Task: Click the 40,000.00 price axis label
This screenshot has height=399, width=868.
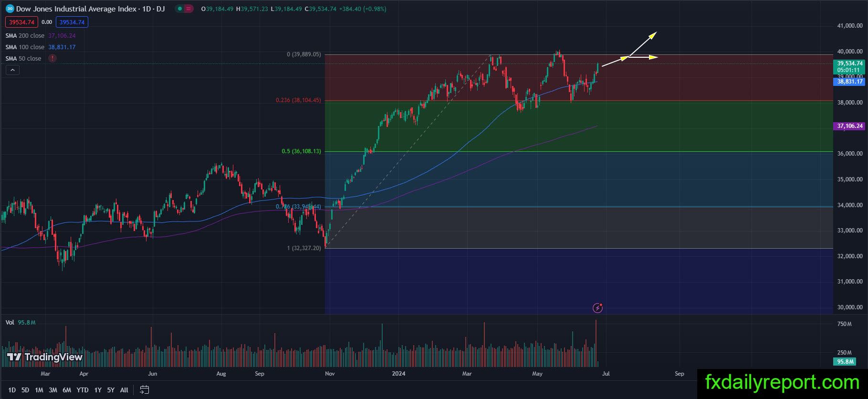Action: coord(850,52)
